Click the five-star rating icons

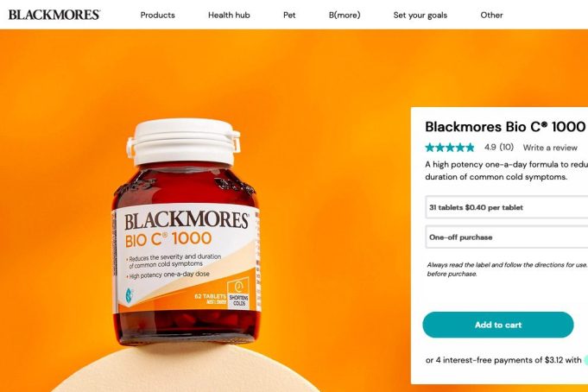tap(450, 148)
